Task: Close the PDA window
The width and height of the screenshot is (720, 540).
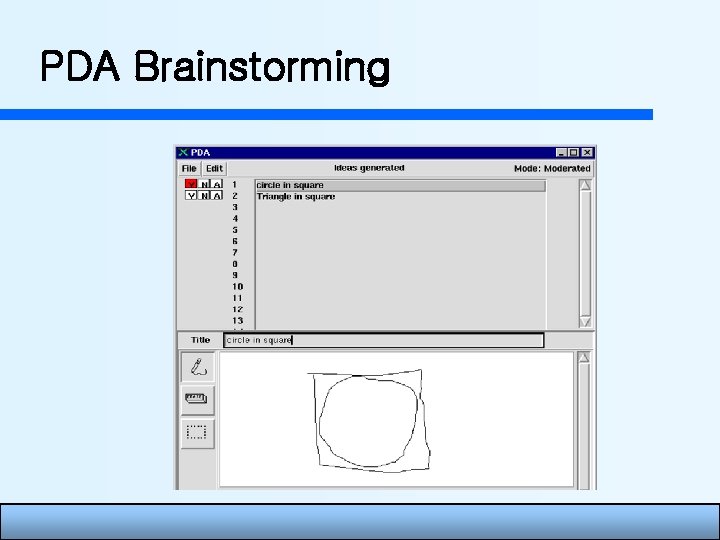Action: (x=587, y=152)
